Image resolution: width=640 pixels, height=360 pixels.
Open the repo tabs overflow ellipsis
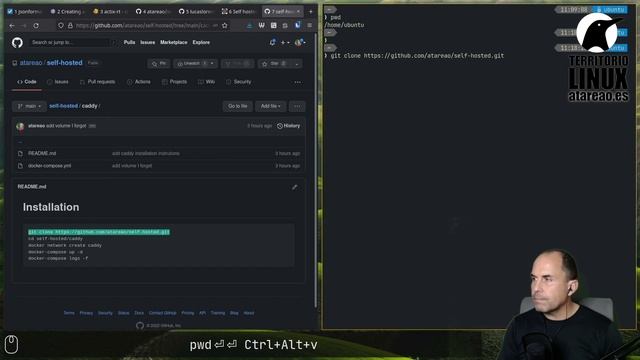pos(298,82)
